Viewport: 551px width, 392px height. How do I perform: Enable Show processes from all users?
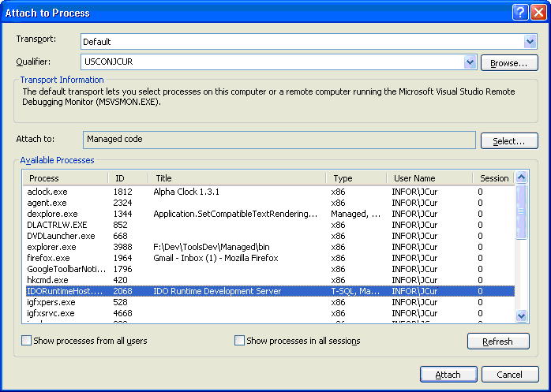tap(27, 341)
